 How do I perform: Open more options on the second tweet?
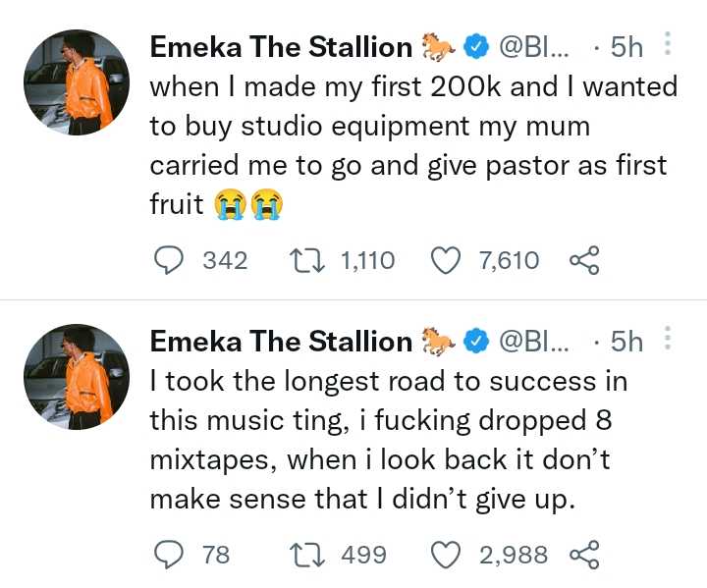pos(668,340)
